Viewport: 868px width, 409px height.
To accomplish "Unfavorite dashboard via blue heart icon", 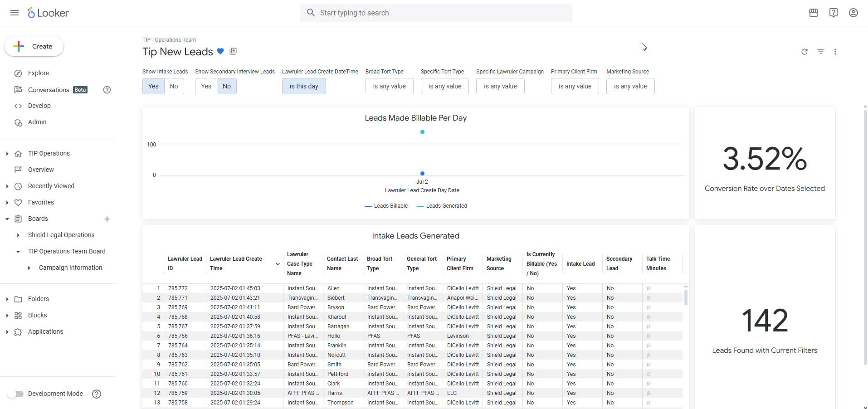I will tap(220, 51).
